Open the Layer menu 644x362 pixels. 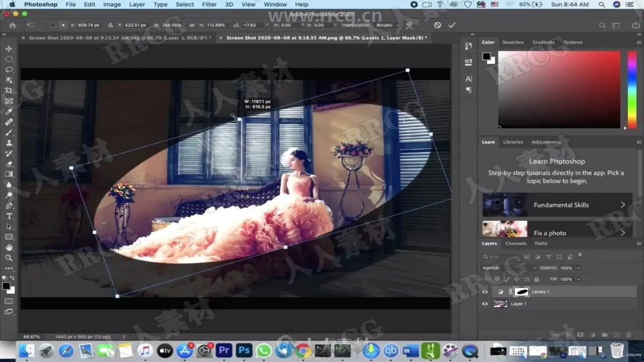(x=137, y=5)
